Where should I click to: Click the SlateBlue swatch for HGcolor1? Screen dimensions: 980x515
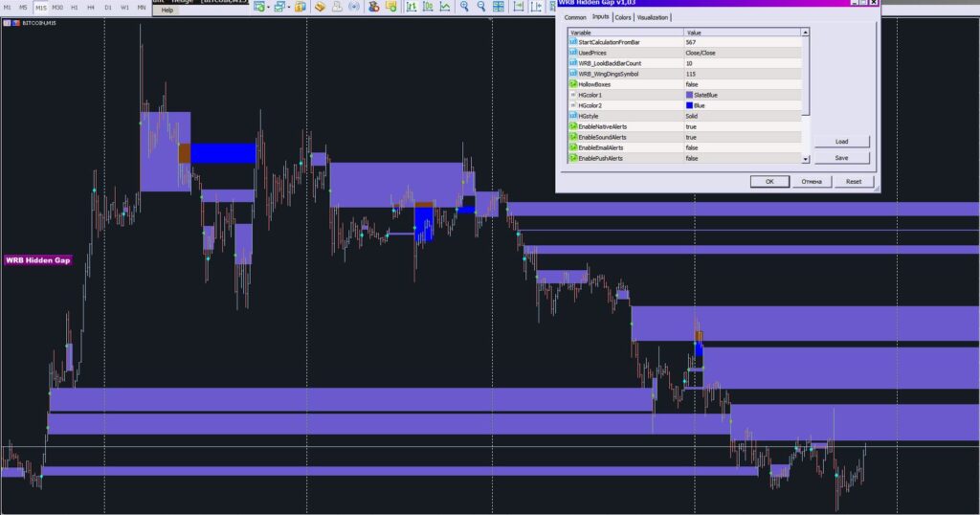tap(689, 95)
